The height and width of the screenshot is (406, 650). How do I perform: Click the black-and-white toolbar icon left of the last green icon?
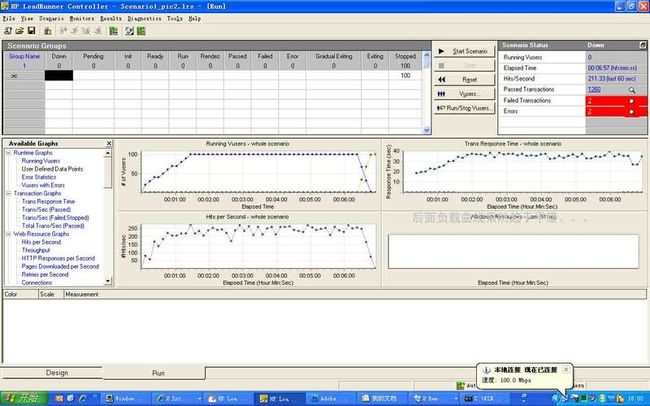pyautogui.click(x=130, y=31)
